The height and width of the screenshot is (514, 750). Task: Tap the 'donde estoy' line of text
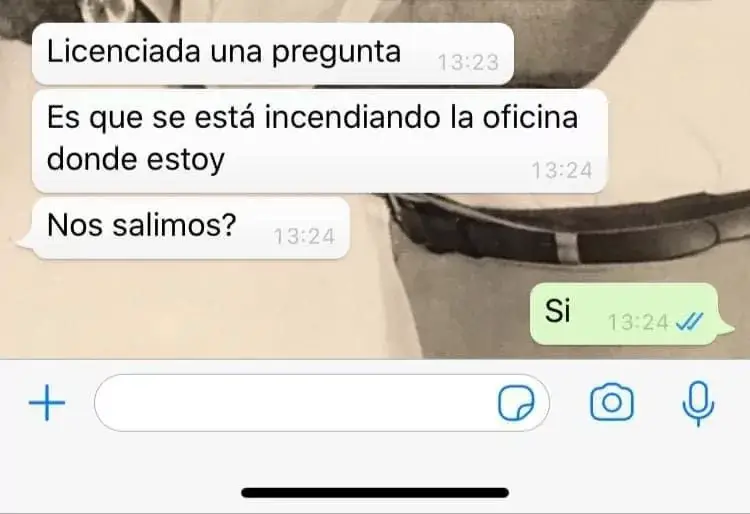(x=136, y=159)
